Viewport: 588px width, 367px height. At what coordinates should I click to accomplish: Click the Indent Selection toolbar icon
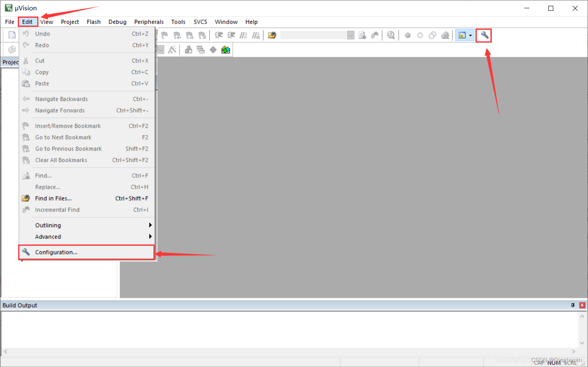point(219,36)
